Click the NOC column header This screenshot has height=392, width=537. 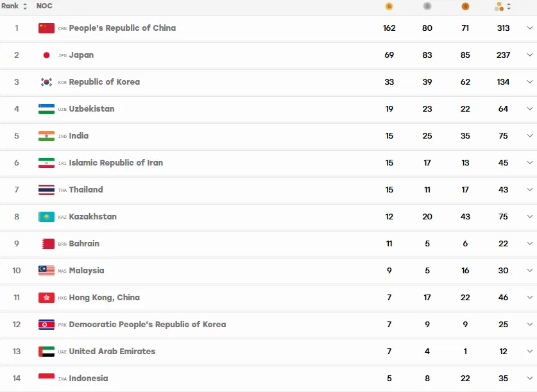pyautogui.click(x=44, y=6)
